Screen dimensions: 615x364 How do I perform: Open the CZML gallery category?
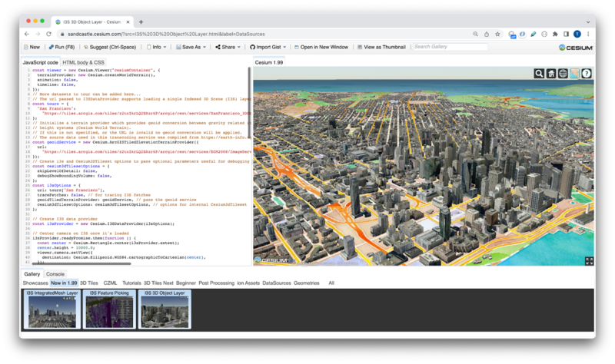pyautogui.click(x=110, y=283)
